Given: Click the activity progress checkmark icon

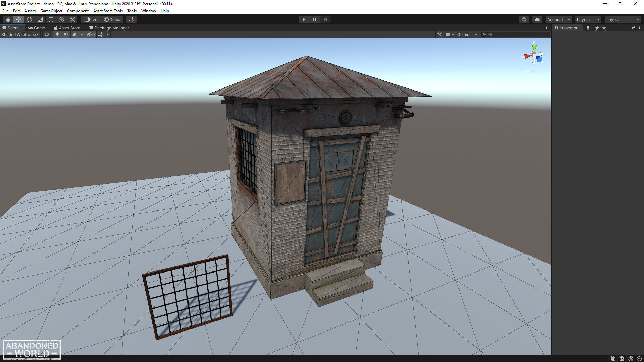Looking at the screenshot, I should click(639, 358).
